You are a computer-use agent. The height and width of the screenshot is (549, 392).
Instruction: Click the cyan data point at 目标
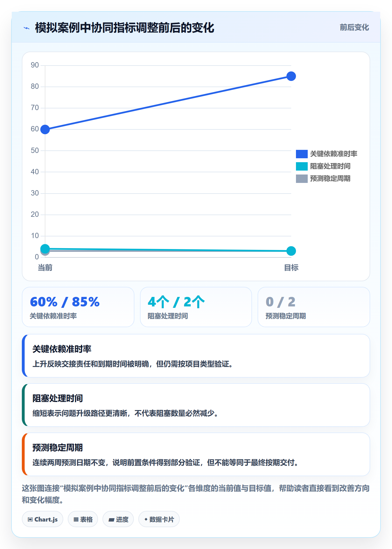click(291, 251)
